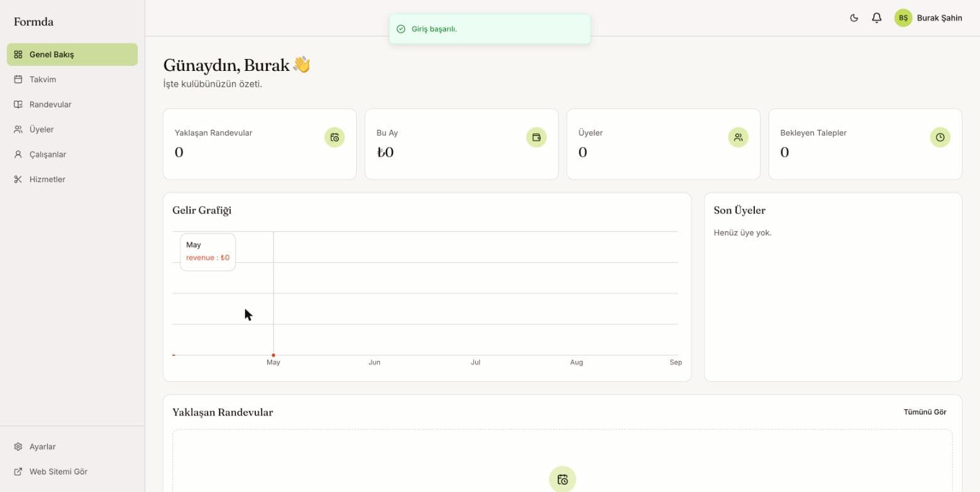Toggle dark mode with moon icon
Viewport: 980px width, 492px height.
pos(854,18)
